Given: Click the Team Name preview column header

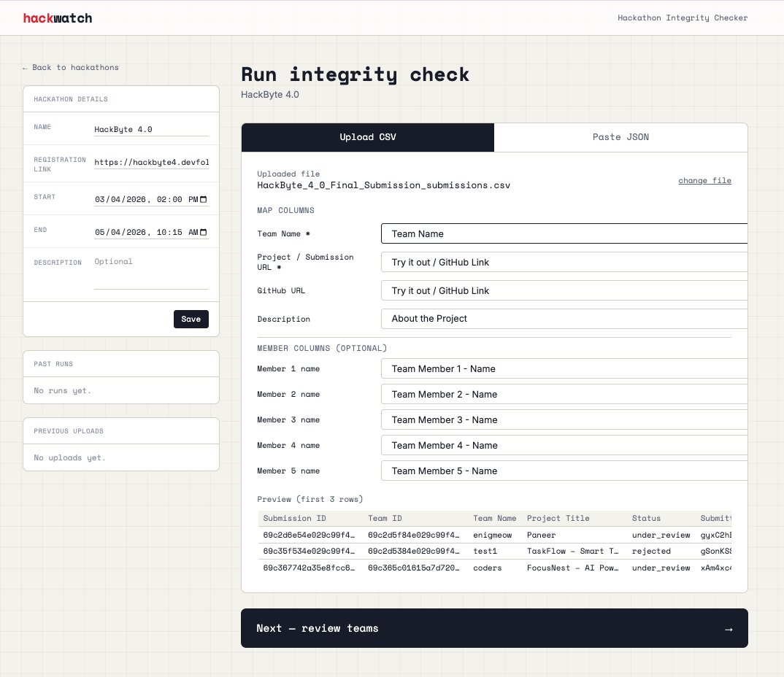Looking at the screenshot, I should point(494,519).
